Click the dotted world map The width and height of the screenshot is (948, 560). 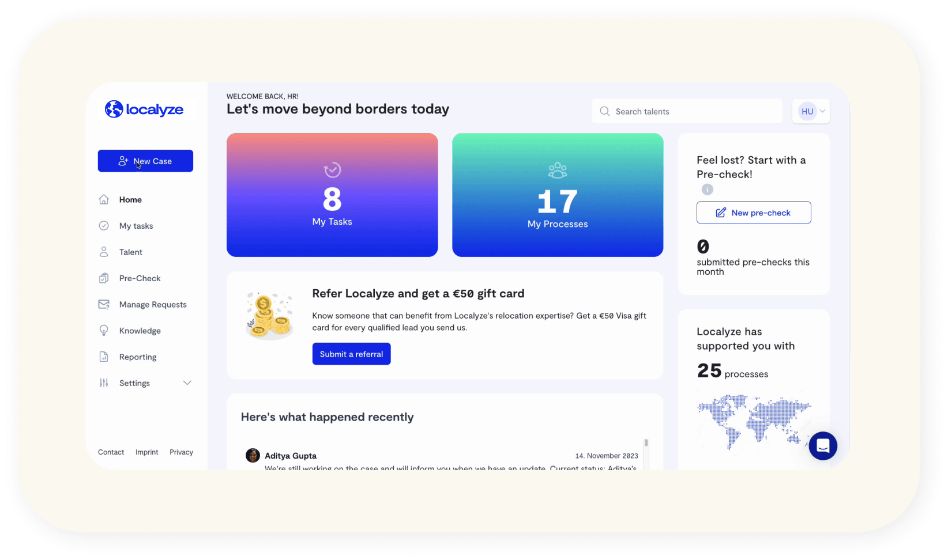pos(754,422)
